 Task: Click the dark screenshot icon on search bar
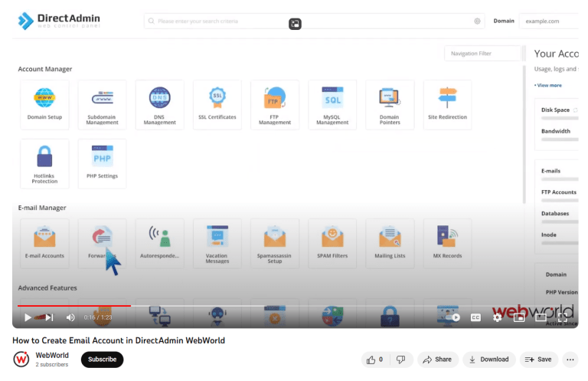pos(295,24)
